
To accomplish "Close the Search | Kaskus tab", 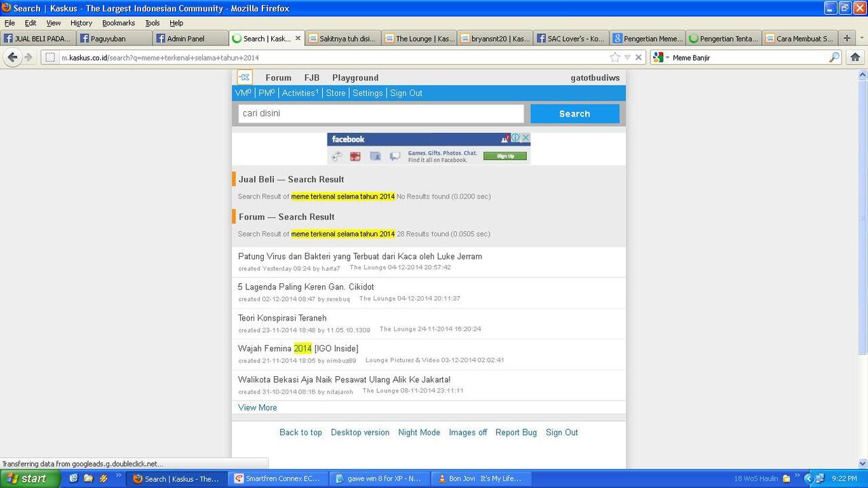I will pos(298,39).
